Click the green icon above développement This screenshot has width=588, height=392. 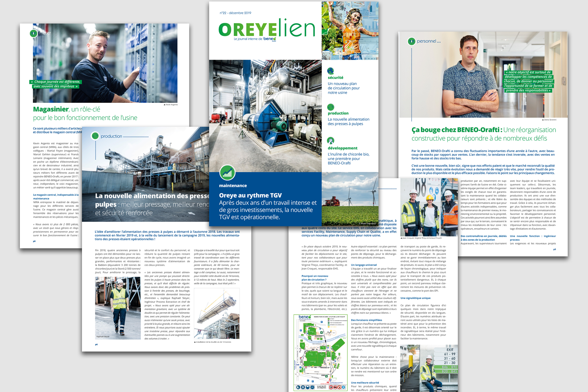(x=331, y=141)
